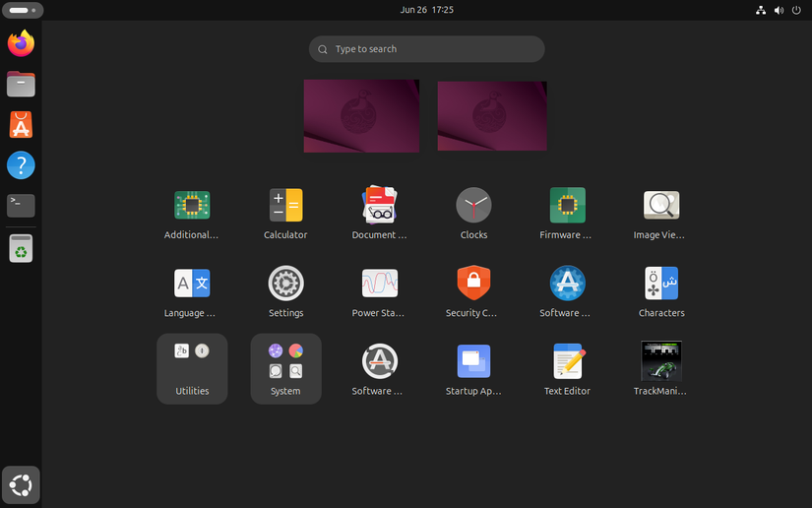Open the Trash in the dock
812x508 pixels.
point(21,248)
